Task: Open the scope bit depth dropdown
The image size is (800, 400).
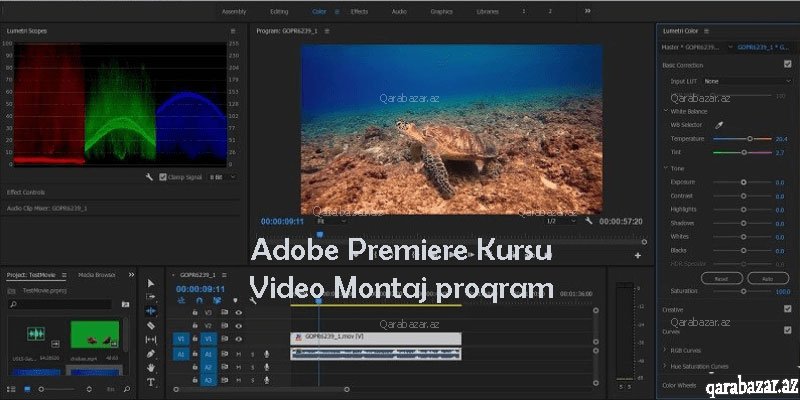Action: (x=223, y=177)
